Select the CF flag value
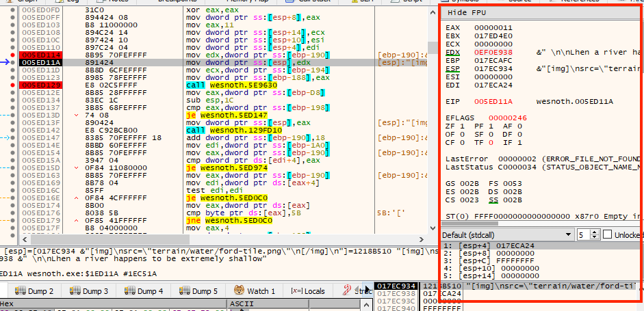644x311 pixels. [x=462, y=143]
